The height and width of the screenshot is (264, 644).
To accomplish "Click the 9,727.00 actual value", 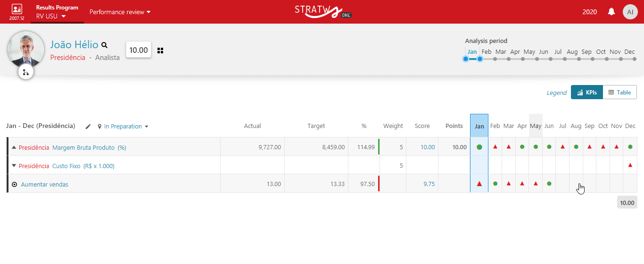I will [x=270, y=147].
